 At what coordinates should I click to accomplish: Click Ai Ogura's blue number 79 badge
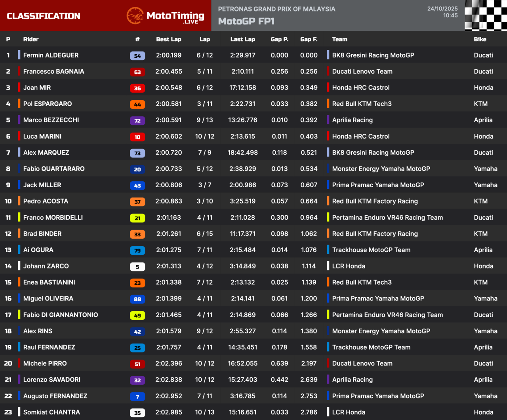[137, 251]
